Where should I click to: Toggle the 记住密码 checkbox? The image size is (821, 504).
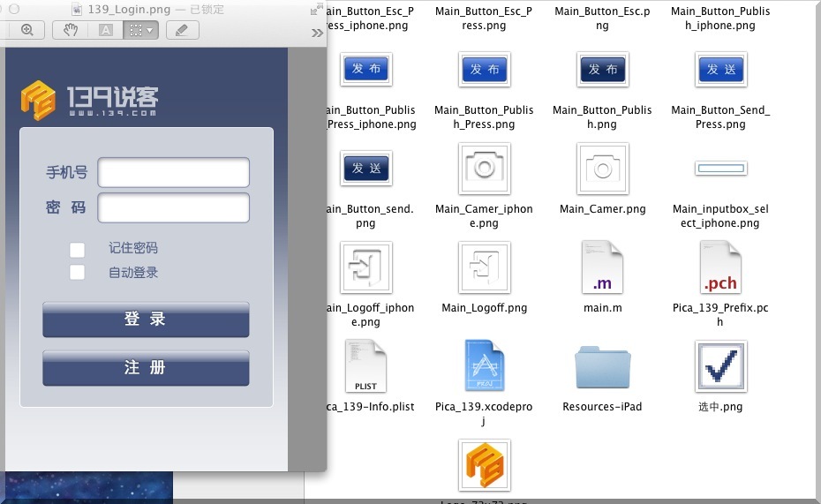coord(78,249)
